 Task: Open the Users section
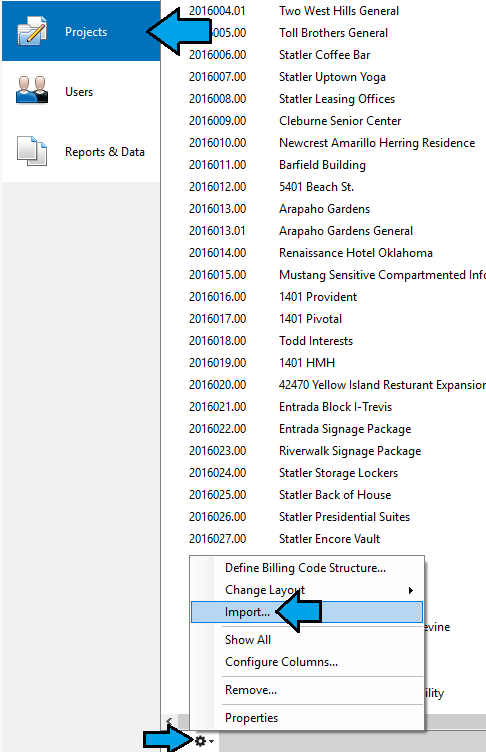[x=81, y=92]
